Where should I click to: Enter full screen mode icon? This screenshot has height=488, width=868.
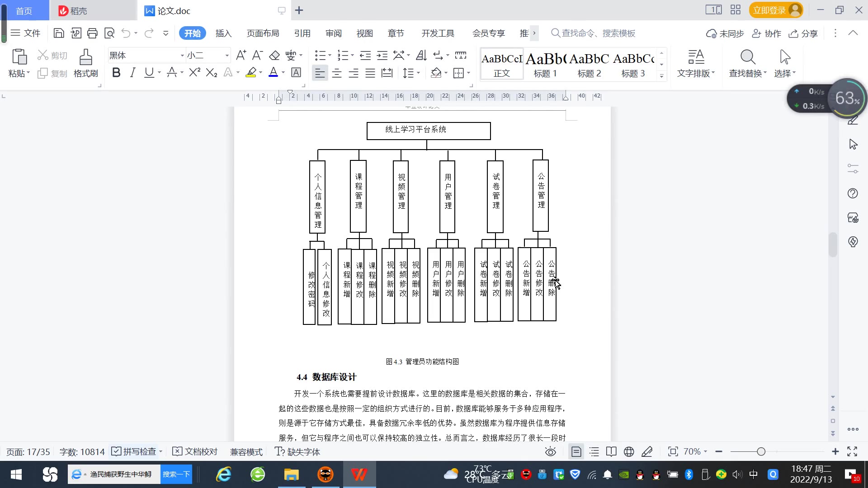[852, 451]
